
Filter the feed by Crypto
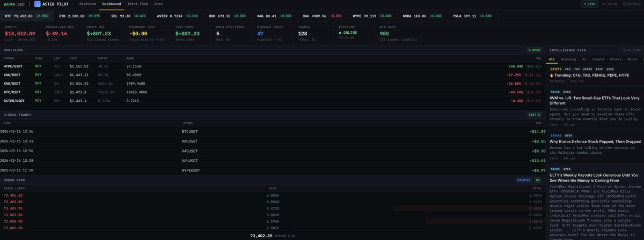597,59
